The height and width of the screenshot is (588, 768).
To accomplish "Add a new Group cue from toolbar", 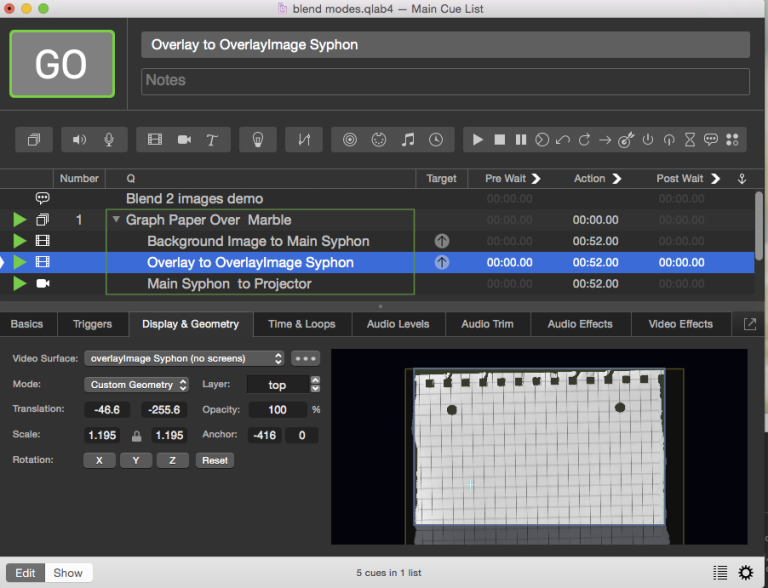I will click(x=35, y=140).
